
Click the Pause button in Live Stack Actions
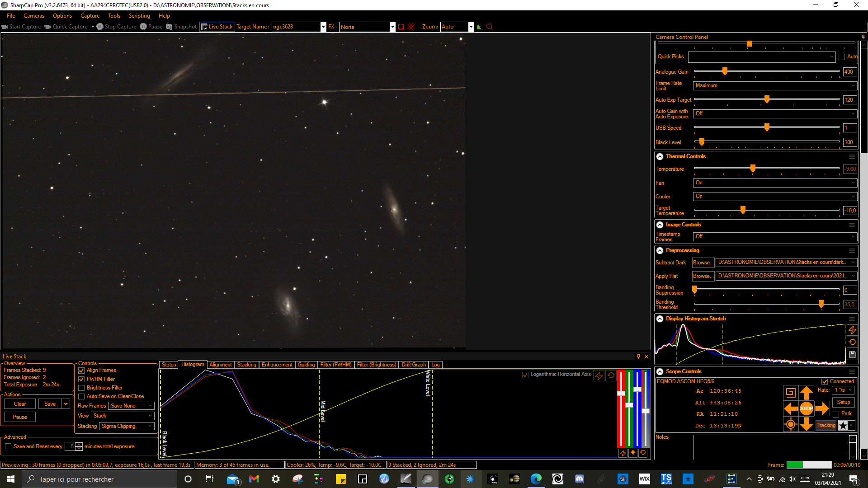coord(20,417)
